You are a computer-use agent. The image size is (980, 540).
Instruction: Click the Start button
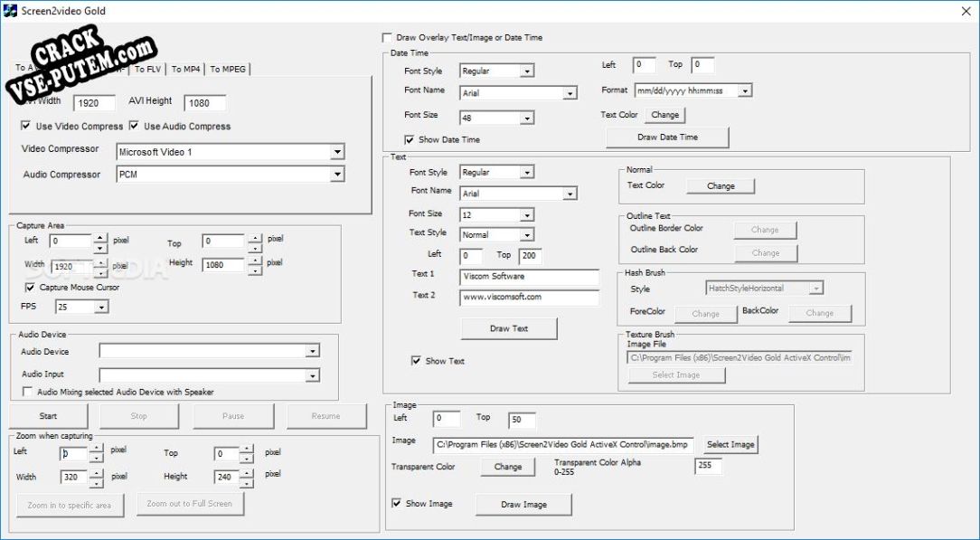48,415
